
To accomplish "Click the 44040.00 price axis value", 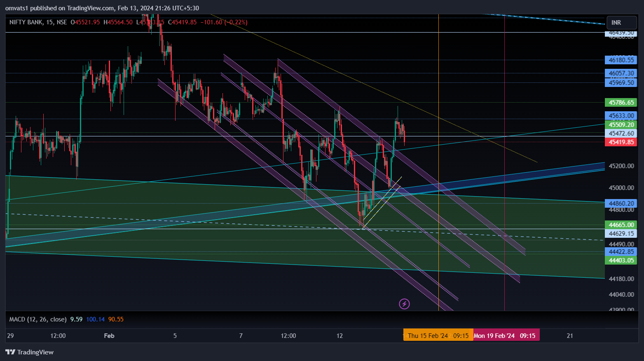I will coord(621,295).
